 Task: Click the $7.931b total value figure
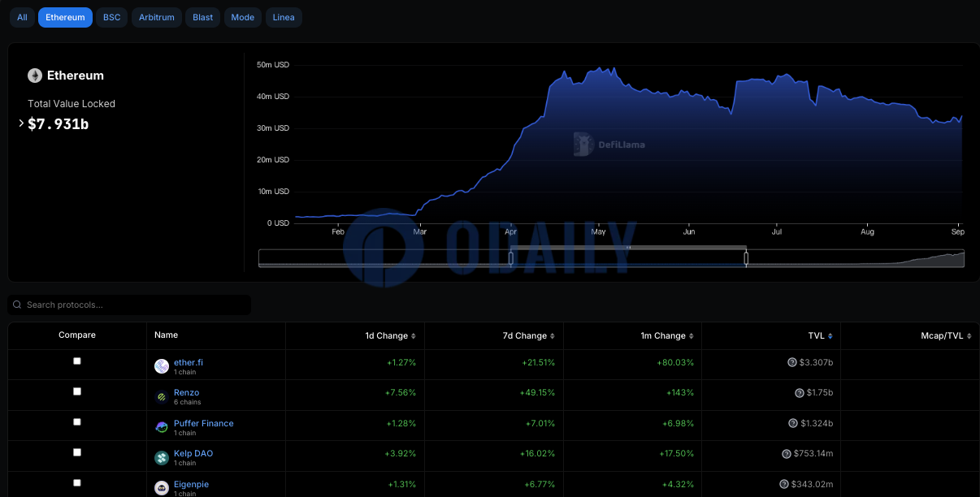tap(59, 124)
